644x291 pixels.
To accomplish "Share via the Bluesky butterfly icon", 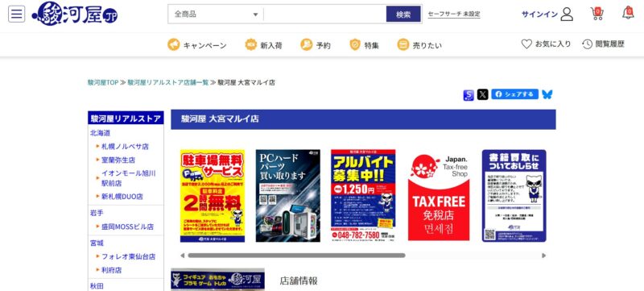I will (x=547, y=94).
